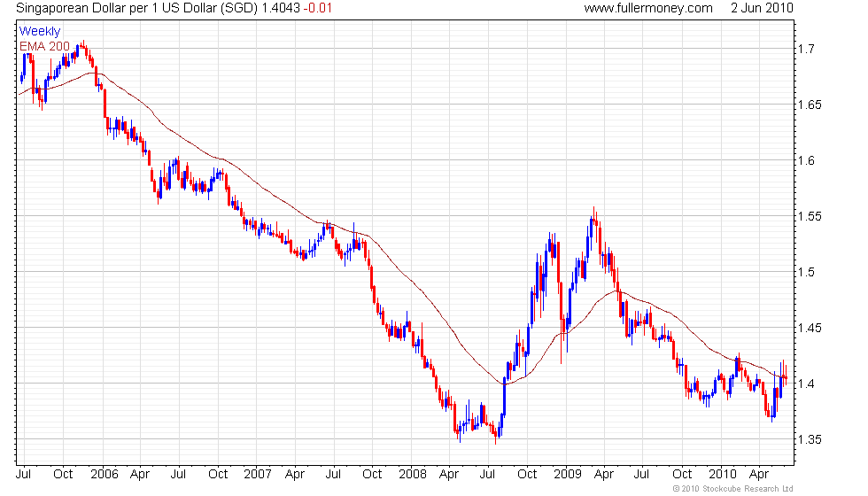Image resolution: width=868 pixels, height=496 pixels.
Task: Click the 2006 year label on time axis
Action: (105, 475)
